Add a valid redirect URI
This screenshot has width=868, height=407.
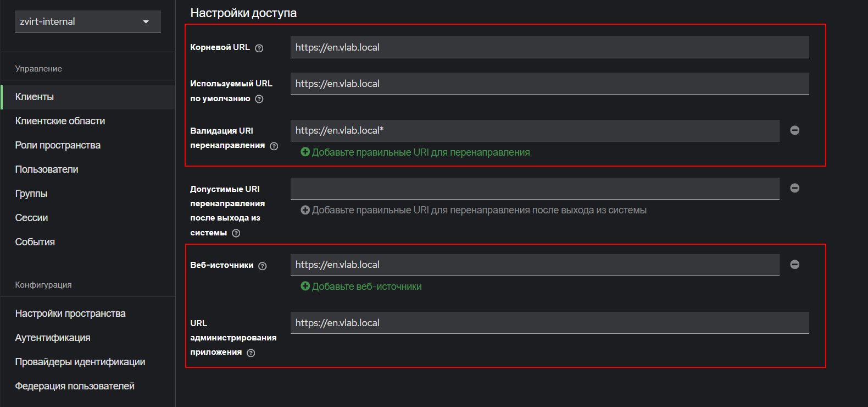click(415, 152)
